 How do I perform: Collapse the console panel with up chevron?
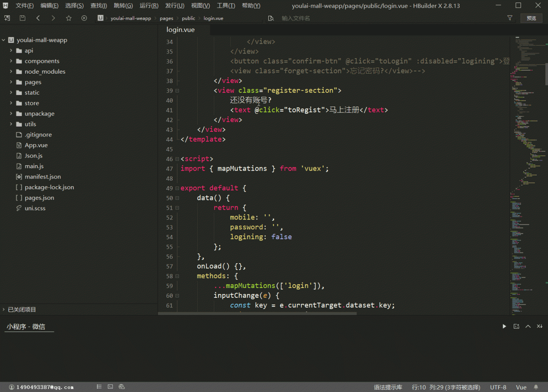coord(528,326)
